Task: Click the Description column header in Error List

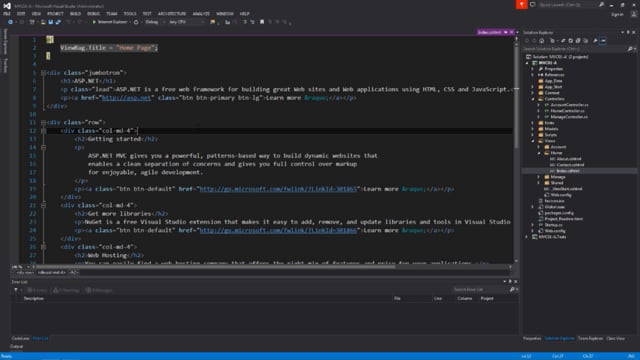Action: click(33, 298)
